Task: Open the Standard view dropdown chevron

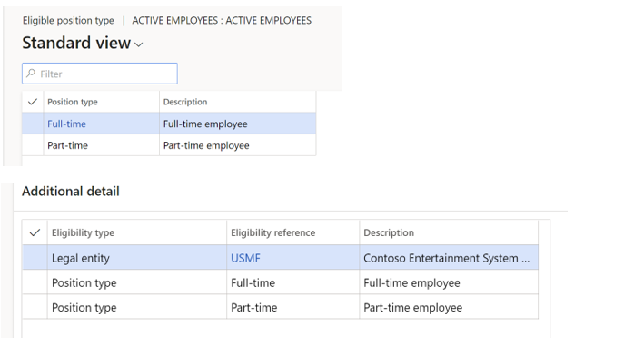Action: [139, 44]
